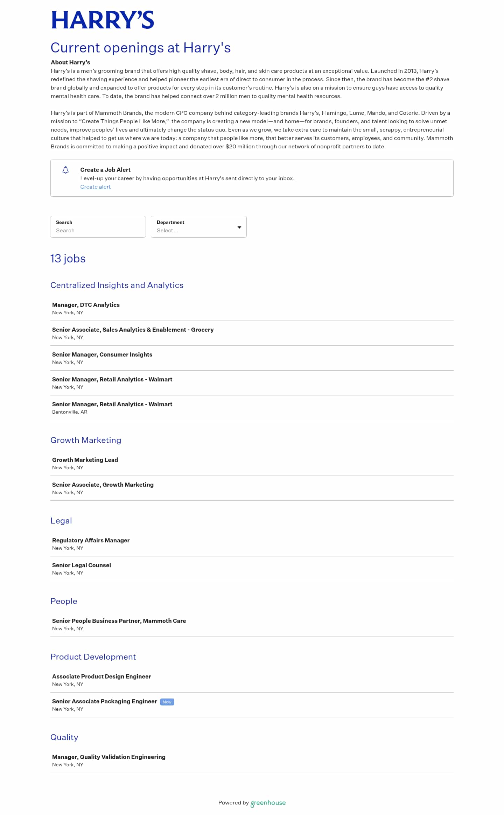Click the Product Development section heading
This screenshot has height=815, width=504.
click(93, 657)
